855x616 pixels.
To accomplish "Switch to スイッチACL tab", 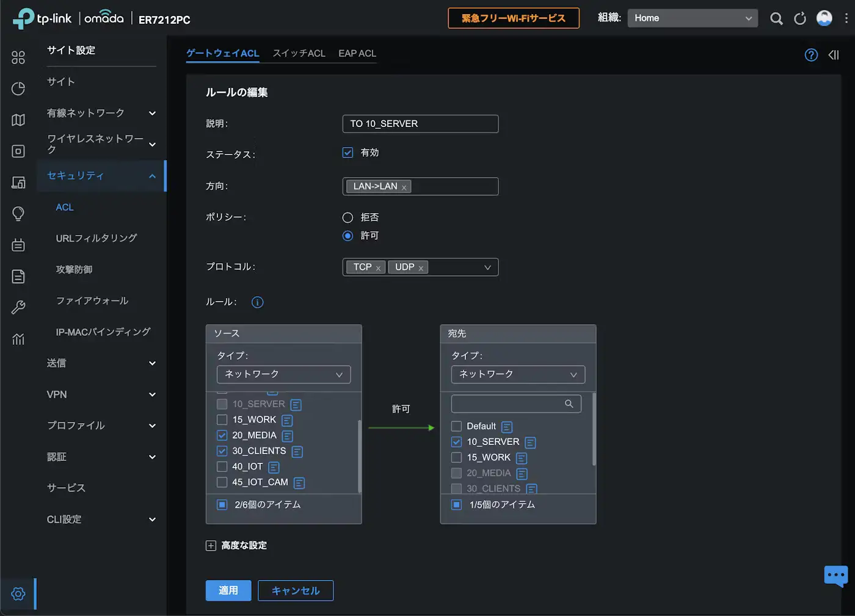I will [x=299, y=54].
